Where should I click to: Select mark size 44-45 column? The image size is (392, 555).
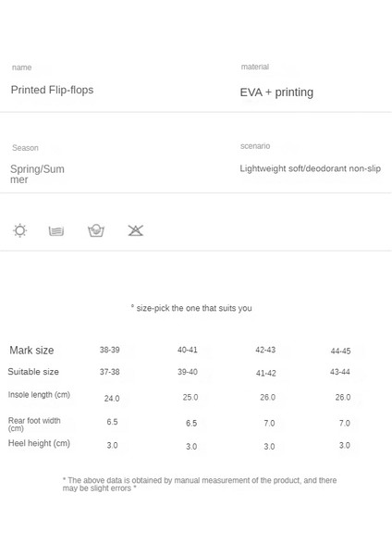point(341,351)
